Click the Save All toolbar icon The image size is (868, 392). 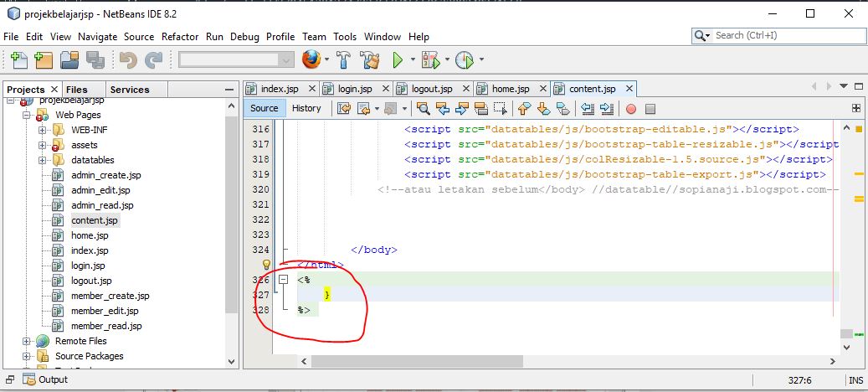(x=95, y=59)
